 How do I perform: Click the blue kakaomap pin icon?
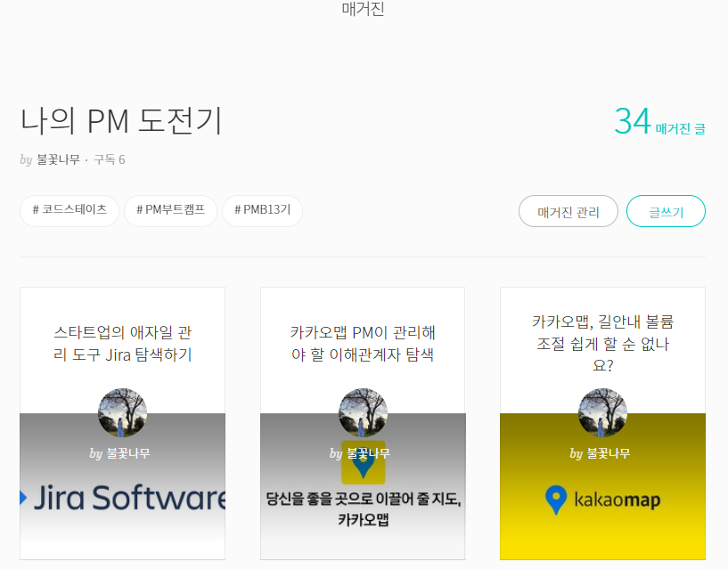[556, 500]
